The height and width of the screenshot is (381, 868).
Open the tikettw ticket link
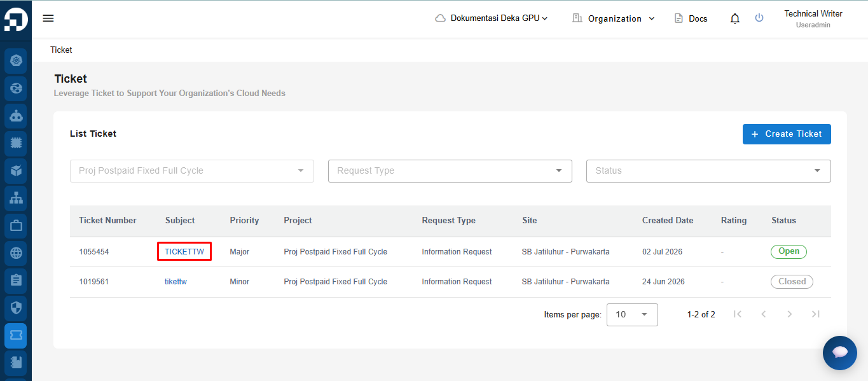pyautogui.click(x=176, y=282)
